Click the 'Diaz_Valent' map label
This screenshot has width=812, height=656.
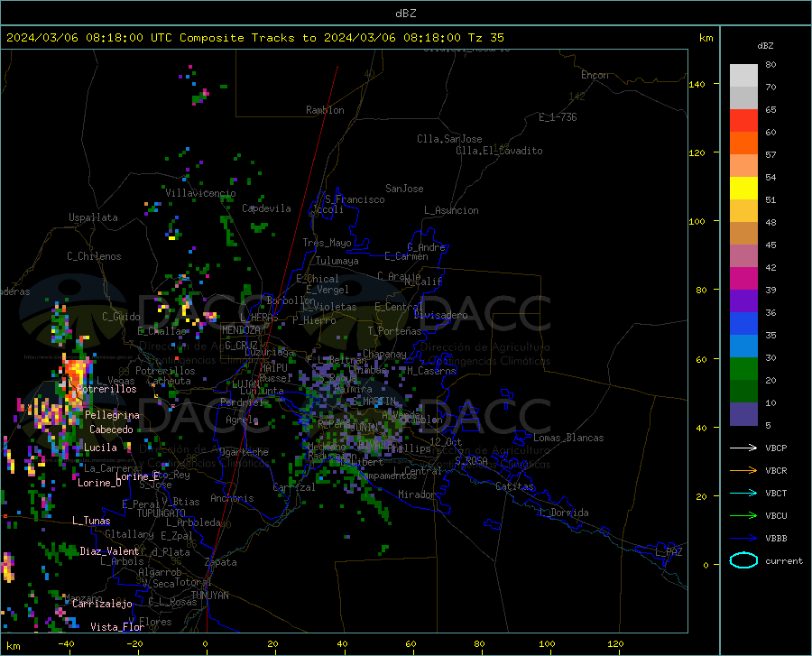tap(109, 551)
